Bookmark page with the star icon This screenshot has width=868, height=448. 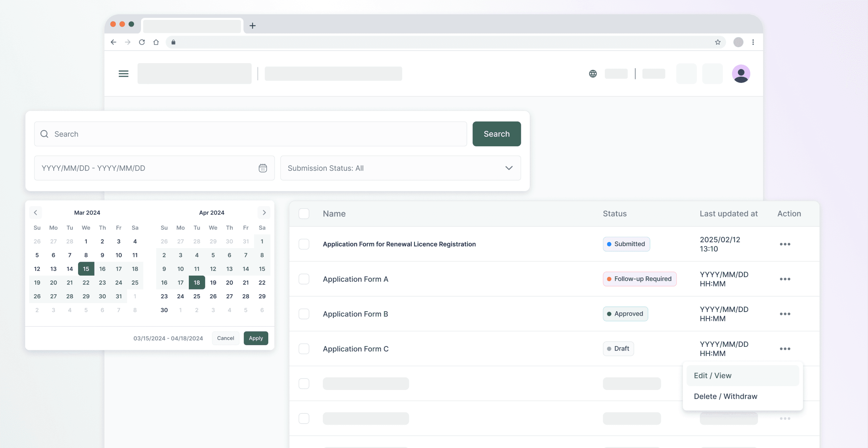click(717, 42)
